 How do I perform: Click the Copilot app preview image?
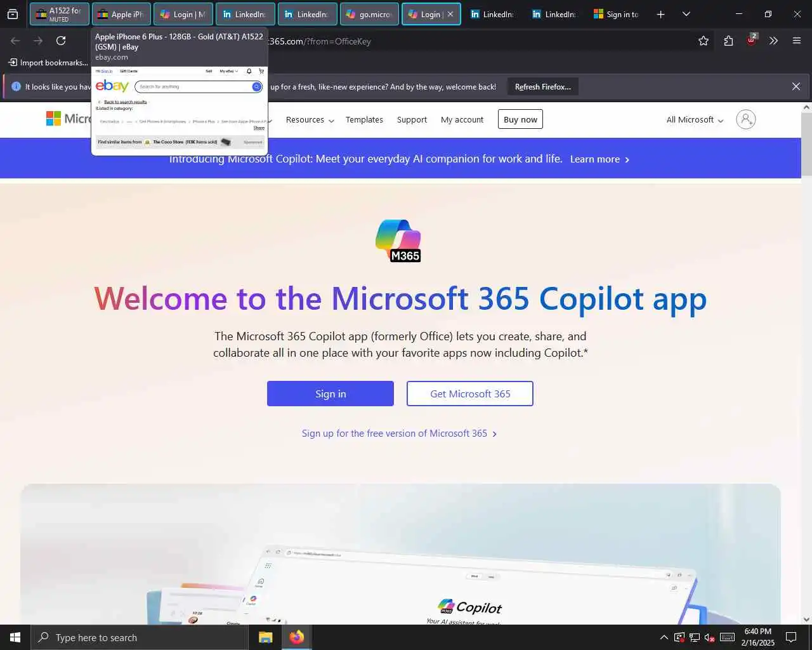(400, 554)
